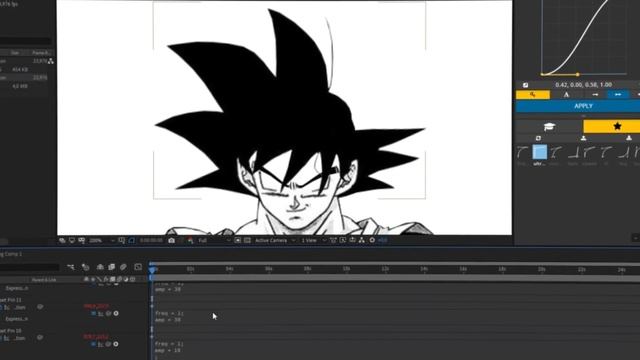Toggle the Draft 3D icon in timeline
The width and height of the screenshot is (640, 360).
(85, 267)
